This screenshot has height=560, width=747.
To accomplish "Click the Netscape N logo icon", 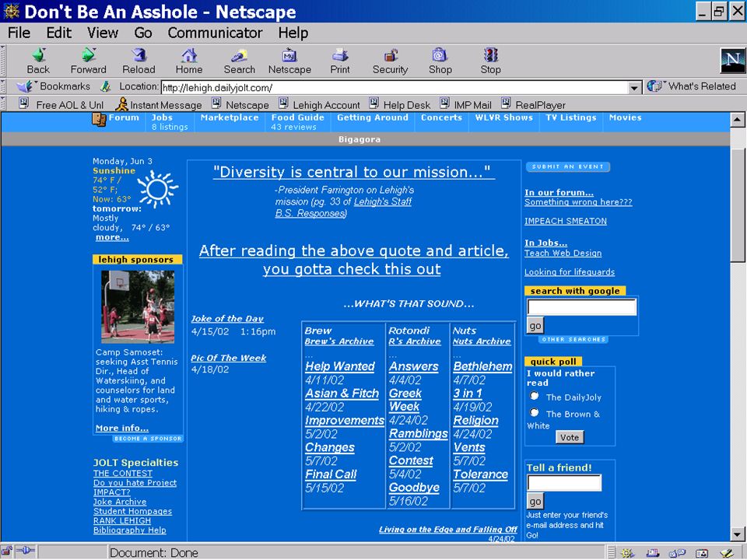I will (x=732, y=61).
